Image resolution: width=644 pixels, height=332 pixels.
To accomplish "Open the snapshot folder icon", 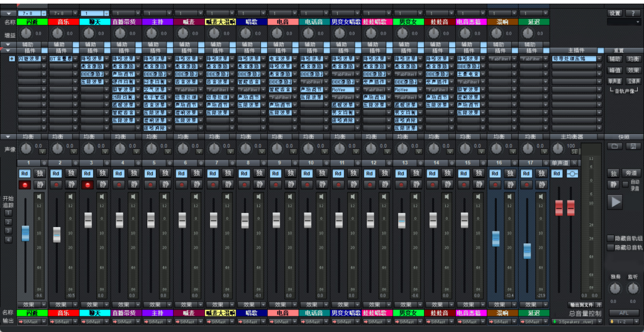I will tap(615, 146).
